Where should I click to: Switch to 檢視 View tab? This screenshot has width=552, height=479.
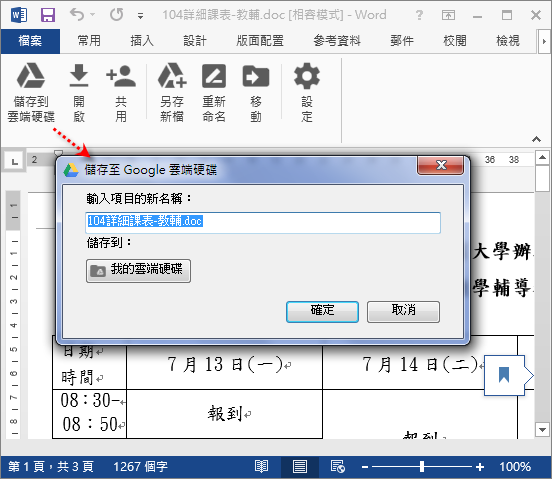tap(507, 41)
